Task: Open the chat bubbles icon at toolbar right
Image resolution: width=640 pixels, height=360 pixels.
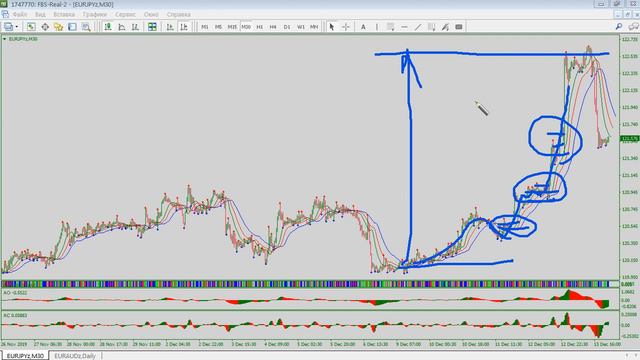Action: click(633, 27)
